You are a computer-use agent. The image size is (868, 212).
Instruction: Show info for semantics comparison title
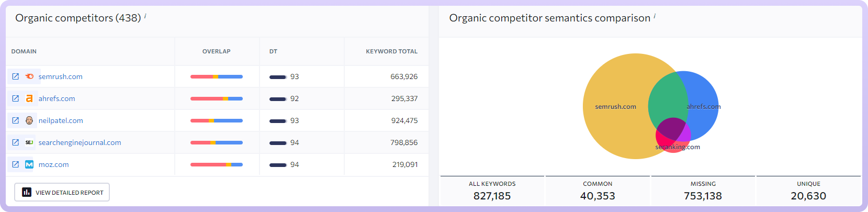coord(655,16)
